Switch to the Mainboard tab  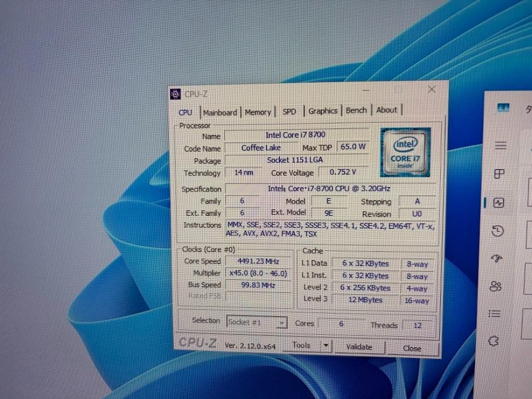220,113
